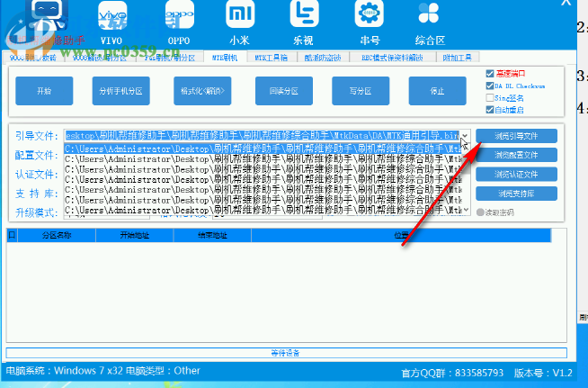Click the 升级模式 label
588x388 pixels.
coord(36,213)
